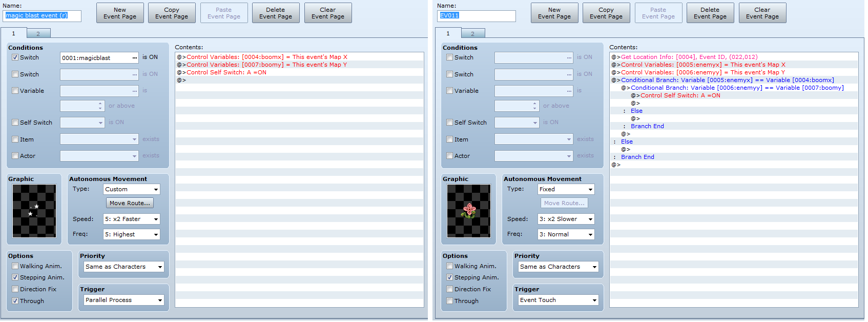Open the star graphic picker for magic blast event
Viewport: 868px width, 322px height.
34,211
